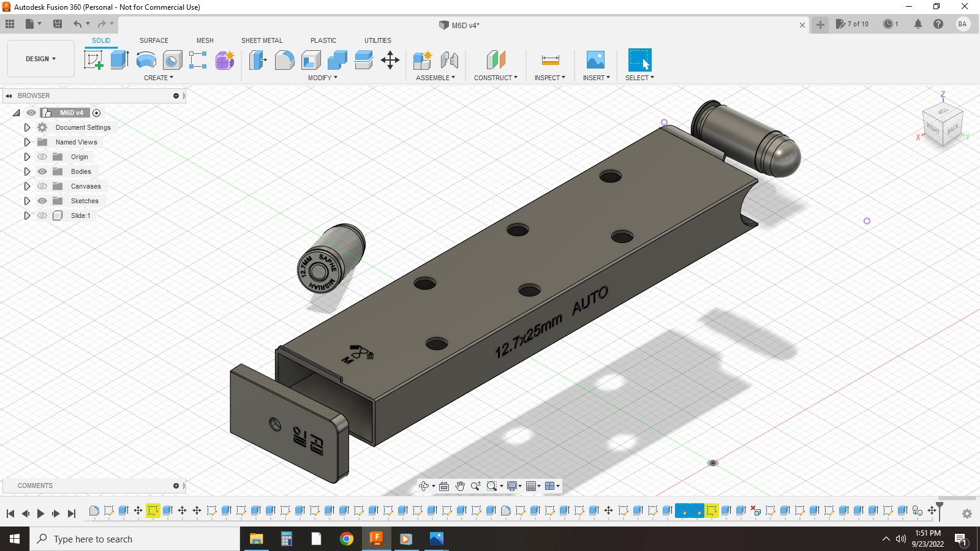This screenshot has width=980, height=551.
Task: Expand the Sketches folder
Action: click(x=27, y=201)
